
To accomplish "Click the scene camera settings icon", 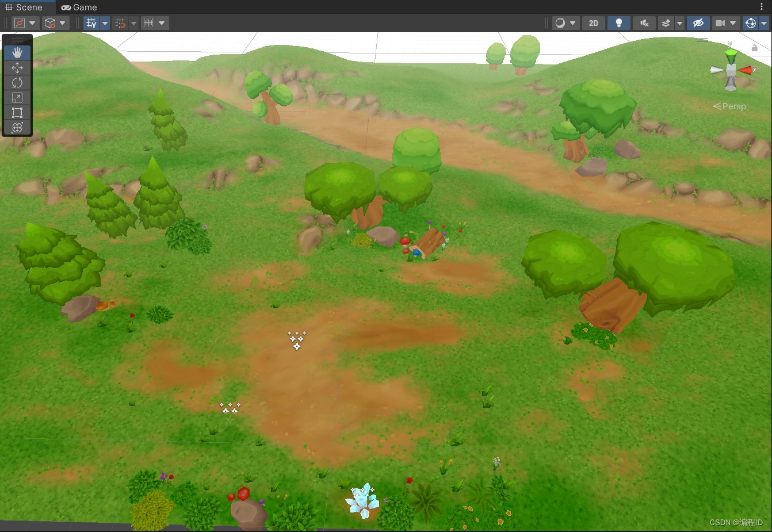I will tap(720, 23).
